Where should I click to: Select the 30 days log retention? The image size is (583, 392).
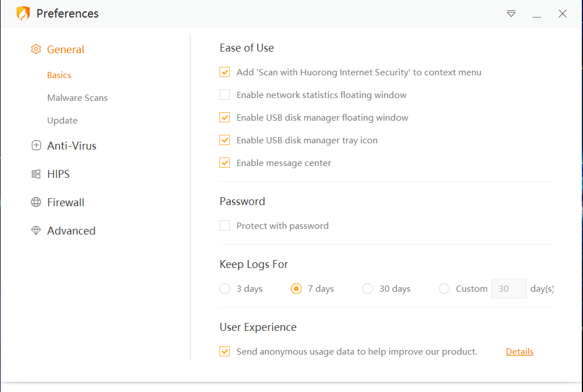click(367, 288)
